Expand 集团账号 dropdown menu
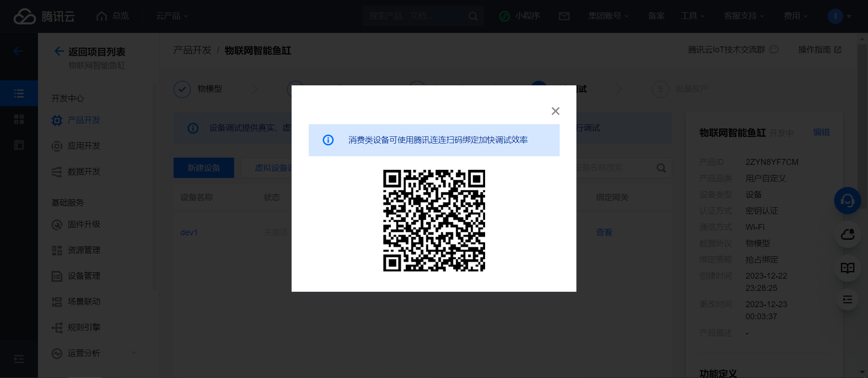This screenshot has width=868, height=378. coord(609,16)
